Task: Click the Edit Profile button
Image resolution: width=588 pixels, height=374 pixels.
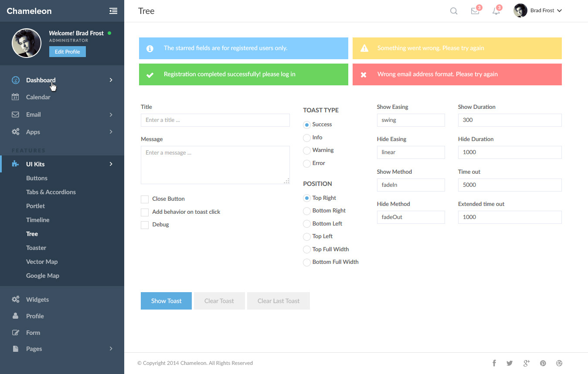Action: point(68,51)
